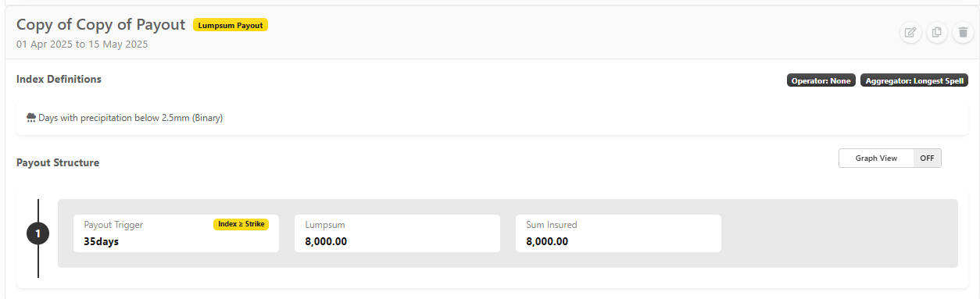This screenshot has width=980, height=299.
Task: Click the Graph View label toggle
Action: 876,158
